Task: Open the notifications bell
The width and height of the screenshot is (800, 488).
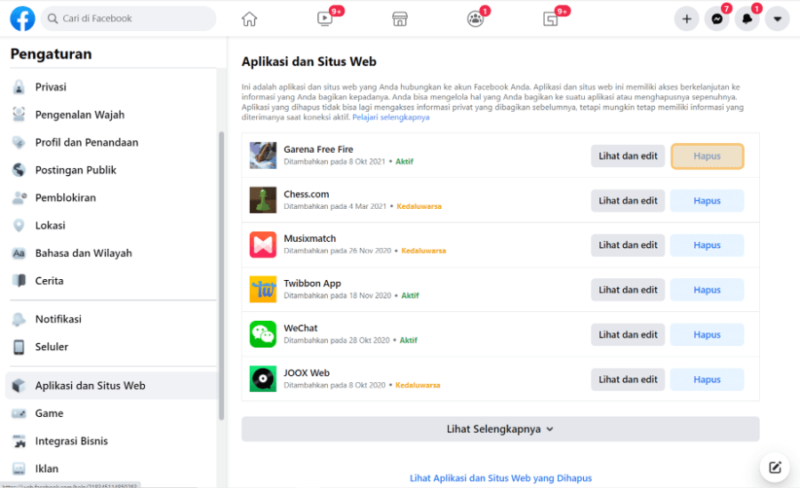Action: 747,19
